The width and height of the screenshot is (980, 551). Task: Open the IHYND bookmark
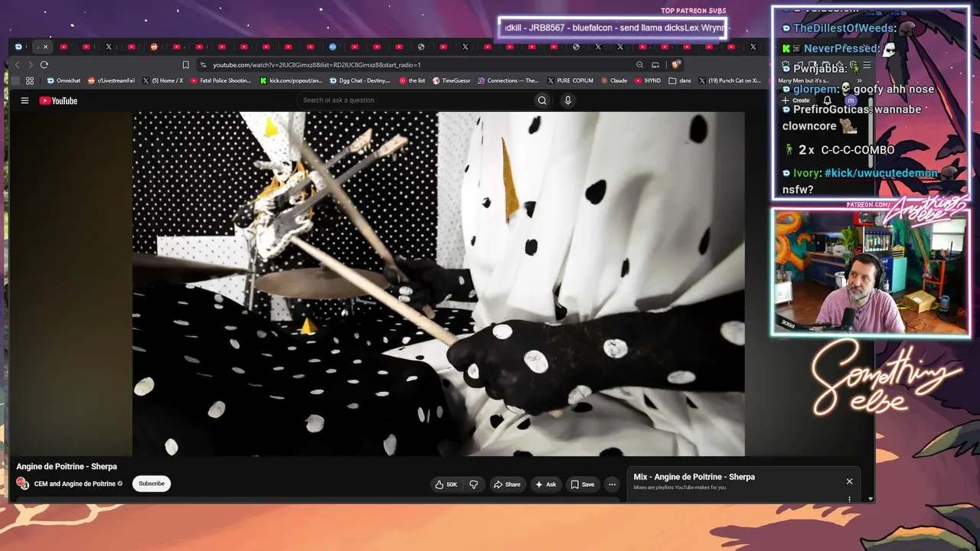pyautogui.click(x=648, y=80)
